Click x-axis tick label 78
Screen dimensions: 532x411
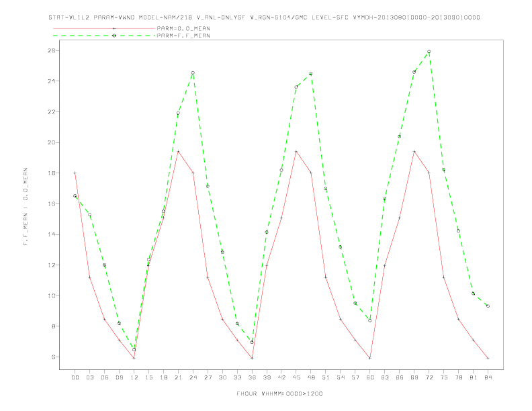click(458, 377)
